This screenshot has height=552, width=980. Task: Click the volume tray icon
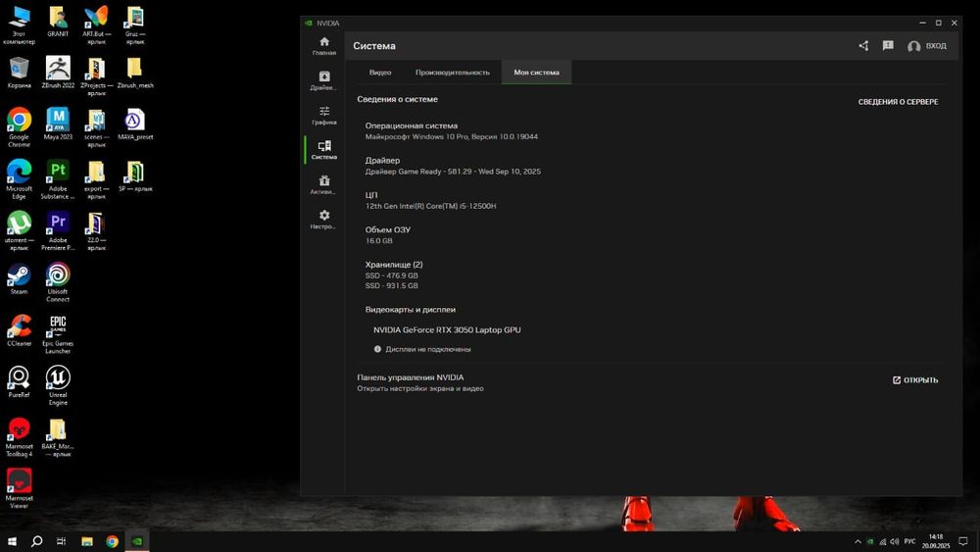coord(895,541)
